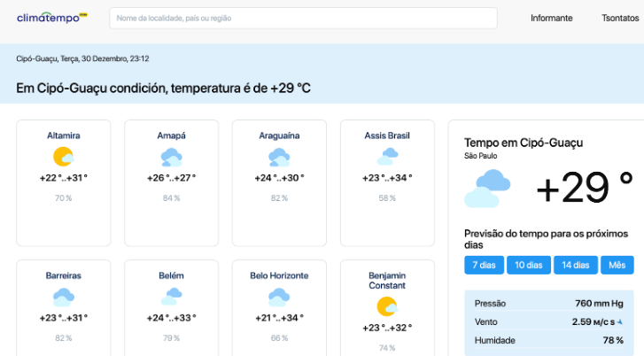
Task: Click Amapá's cloudy weather icon
Action: pyautogui.click(x=171, y=158)
